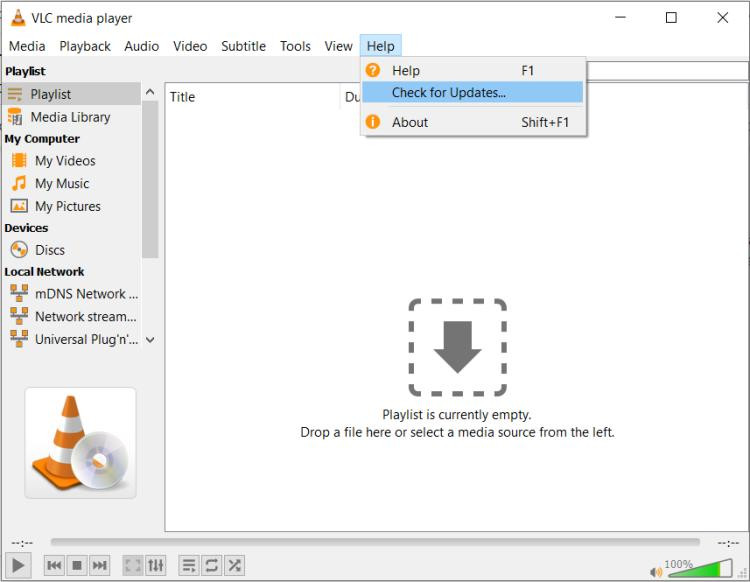Click Discs under Devices
This screenshot has height=582, width=750.
point(50,250)
